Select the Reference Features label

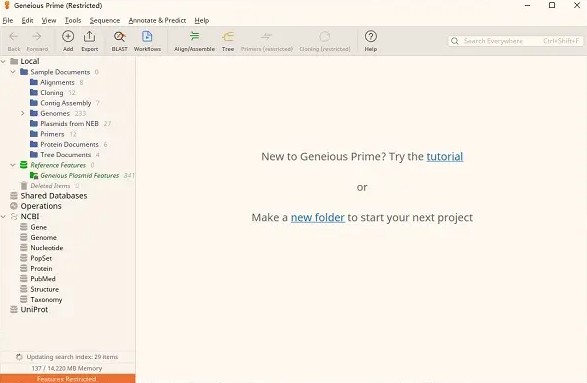point(58,165)
